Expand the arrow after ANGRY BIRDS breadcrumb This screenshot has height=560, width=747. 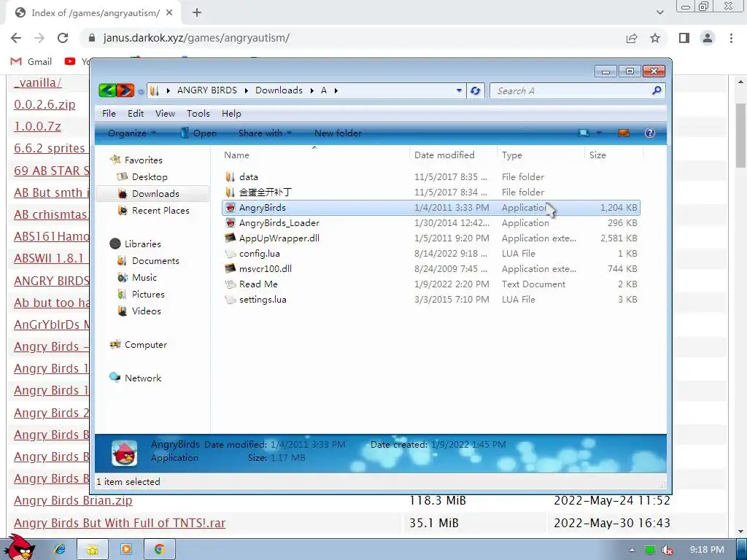pos(247,90)
